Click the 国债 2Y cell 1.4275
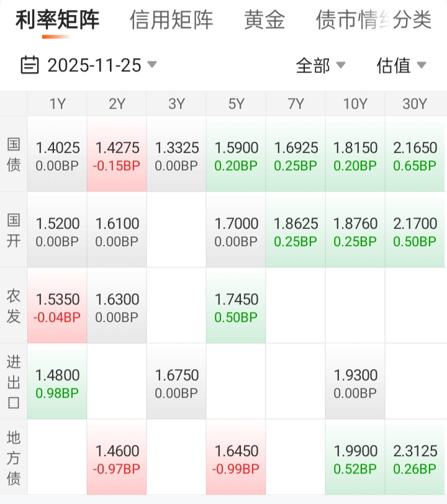Image resolution: width=447 pixels, height=504 pixels. coord(117,156)
